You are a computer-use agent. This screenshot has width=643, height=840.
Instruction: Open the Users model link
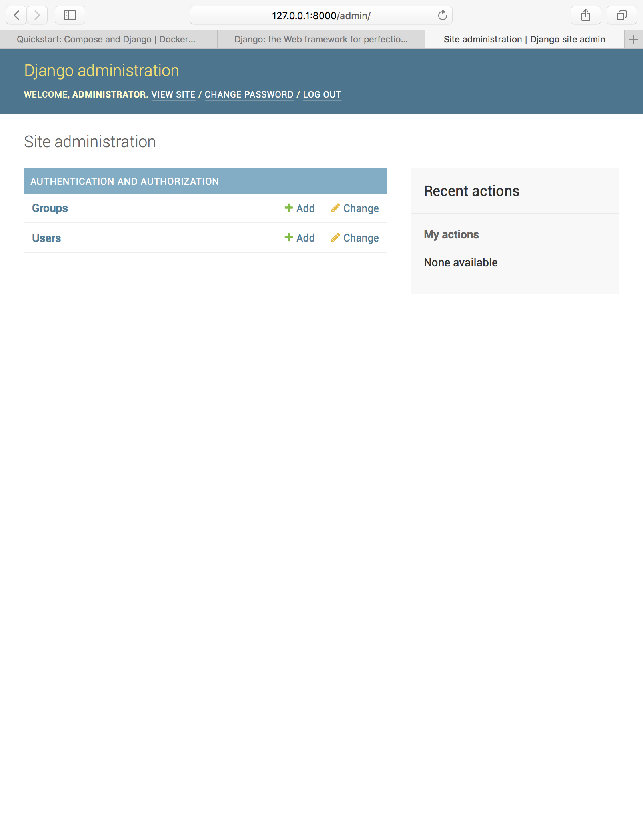tap(46, 238)
